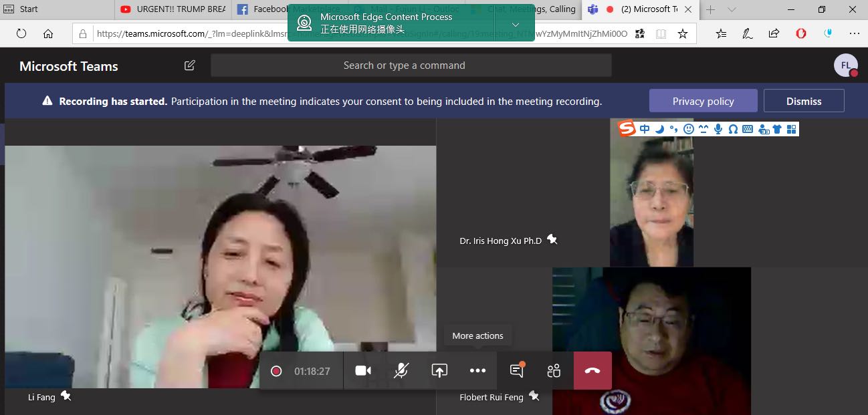The width and height of the screenshot is (868, 415).
Task: Open Sogou skin shirt icon
Action: tap(777, 129)
